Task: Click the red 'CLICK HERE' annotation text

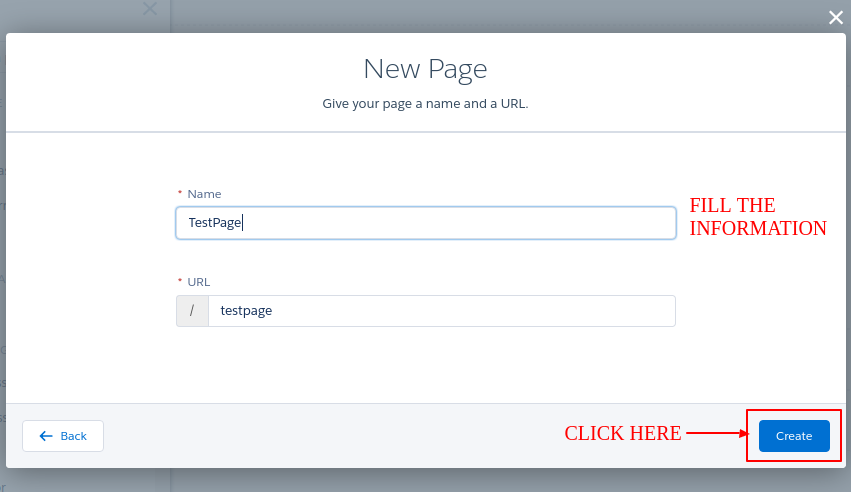Action: [x=622, y=433]
